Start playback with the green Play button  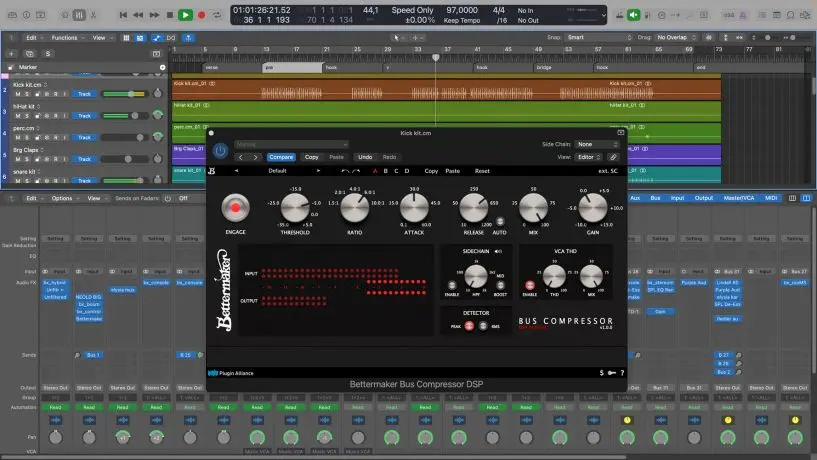coord(185,15)
